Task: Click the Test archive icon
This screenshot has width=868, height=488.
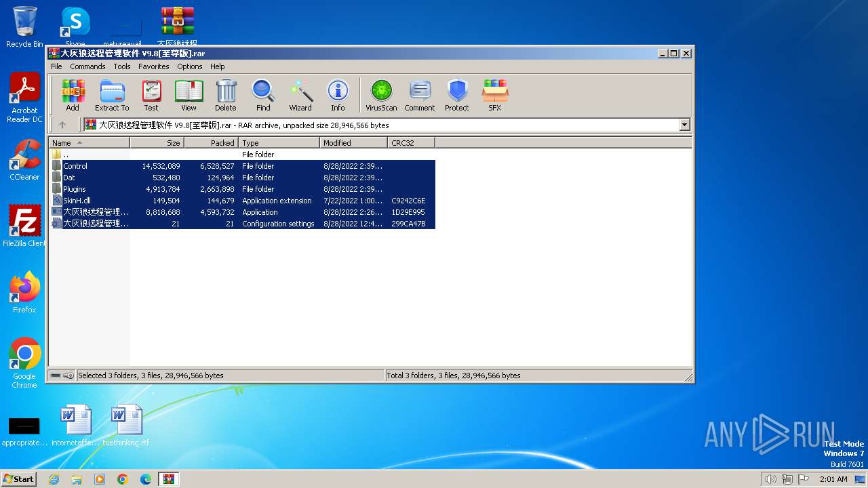Action: click(151, 95)
